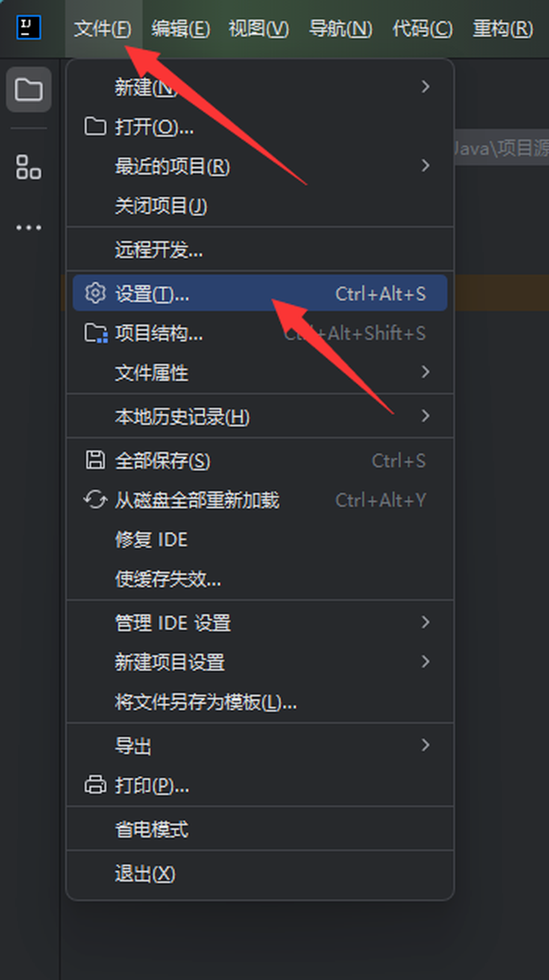549x980 pixels.
Task: Click the project structure icon beside 项目结构
Action: pyautogui.click(x=95, y=333)
